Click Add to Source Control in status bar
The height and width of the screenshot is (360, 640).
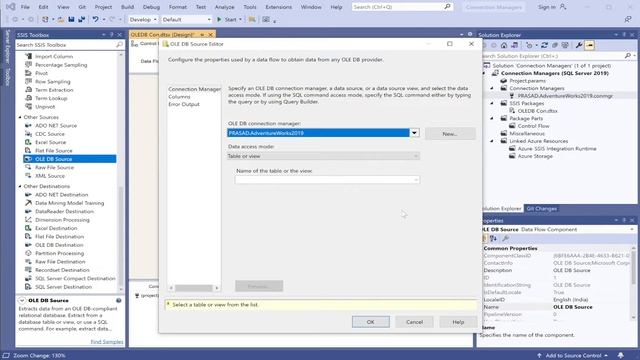[x=573, y=356]
